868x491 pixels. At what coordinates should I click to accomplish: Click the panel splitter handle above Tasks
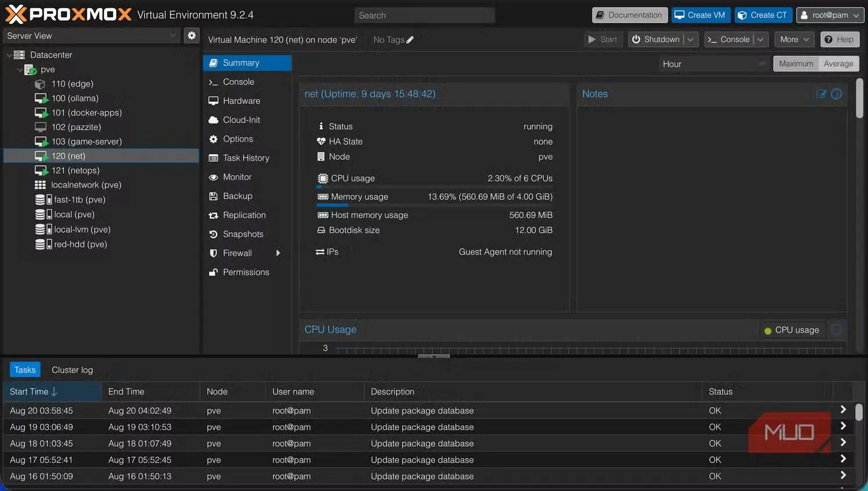click(x=434, y=355)
